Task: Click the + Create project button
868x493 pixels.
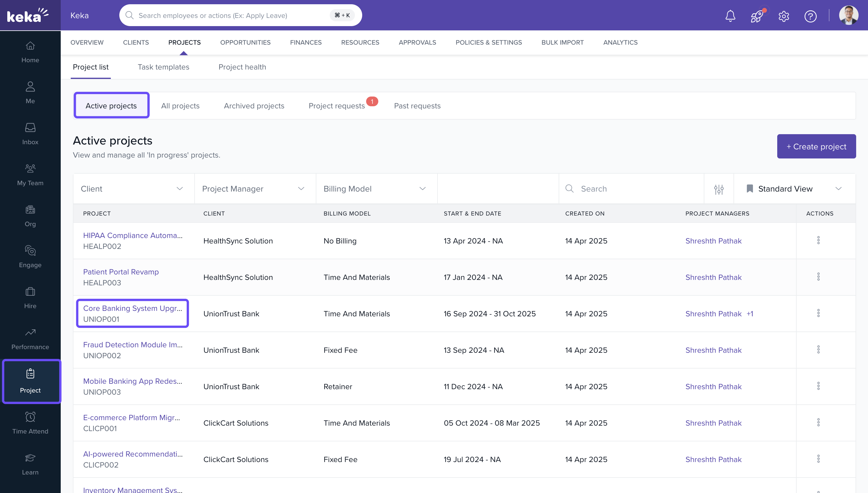Action: [x=816, y=146]
